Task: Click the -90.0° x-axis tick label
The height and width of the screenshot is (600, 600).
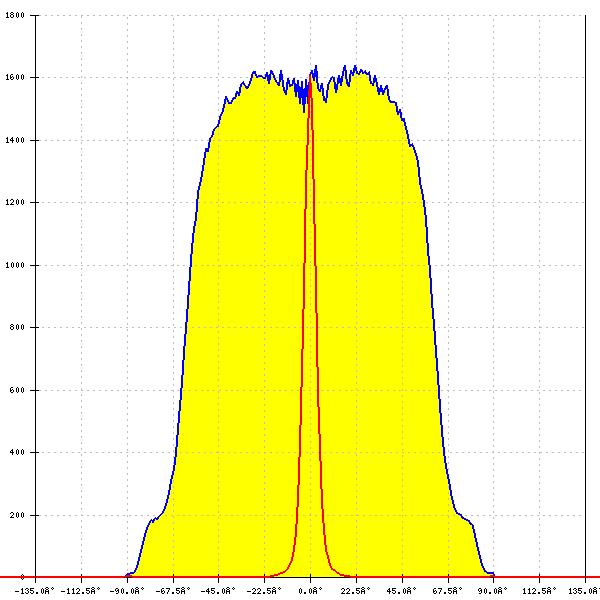Action: click(x=127, y=591)
